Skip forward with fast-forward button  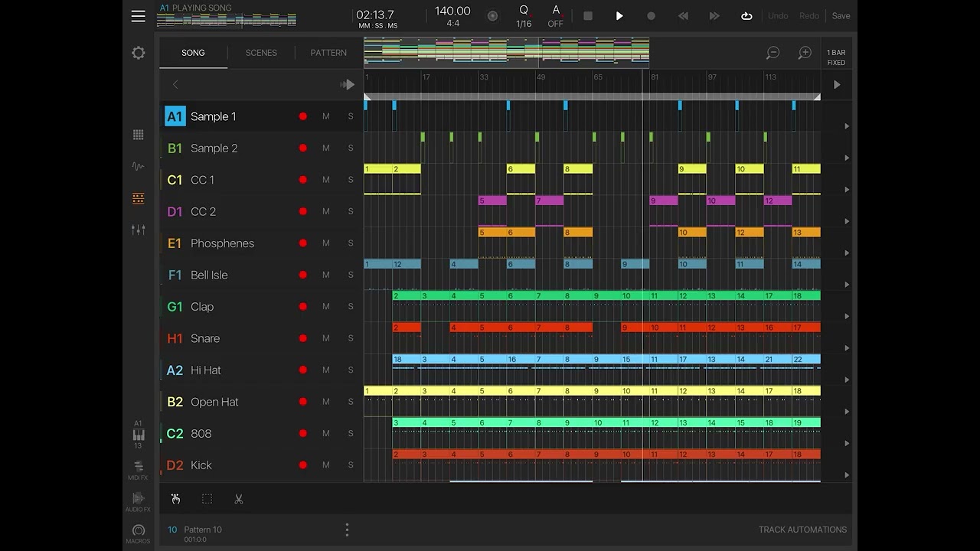(714, 16)
